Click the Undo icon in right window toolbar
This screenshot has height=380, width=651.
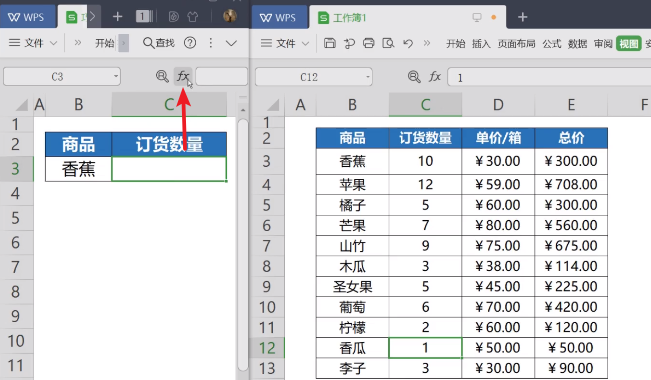[408, 43]
